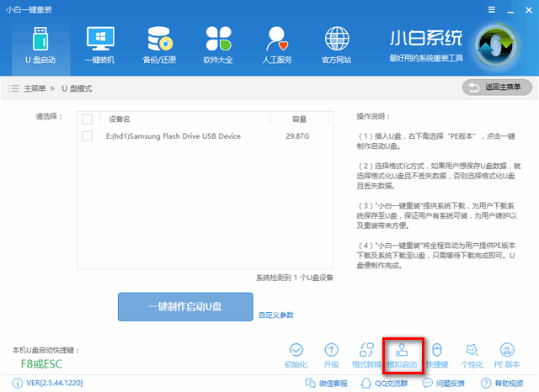
Task: Open 软件大全 software collection
Action: (x=217, y=46)
